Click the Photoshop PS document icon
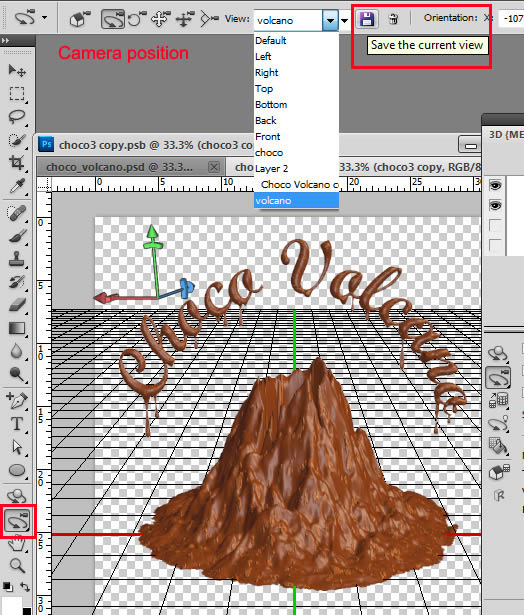The width and height of the screenshot is (524, 615). pyautogui.click(x=46, y=144)
